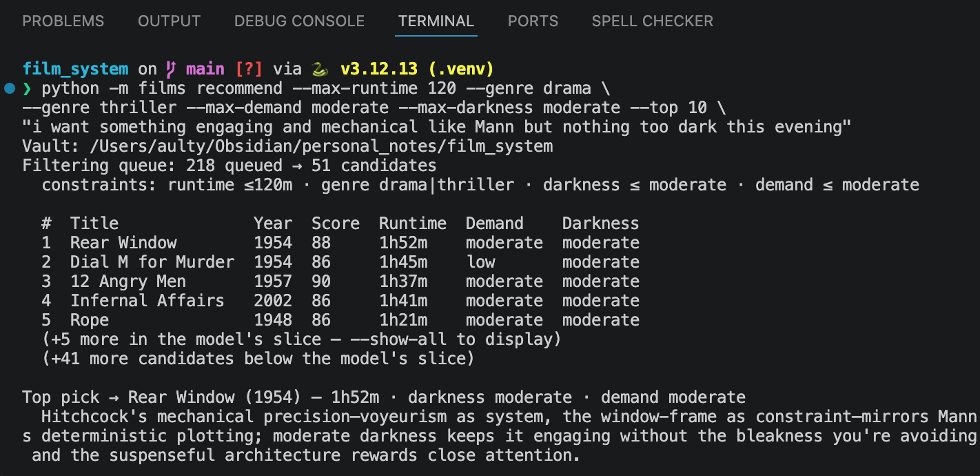
Task: Click the film_system directory name in prompt
Action: coord(75,69)
